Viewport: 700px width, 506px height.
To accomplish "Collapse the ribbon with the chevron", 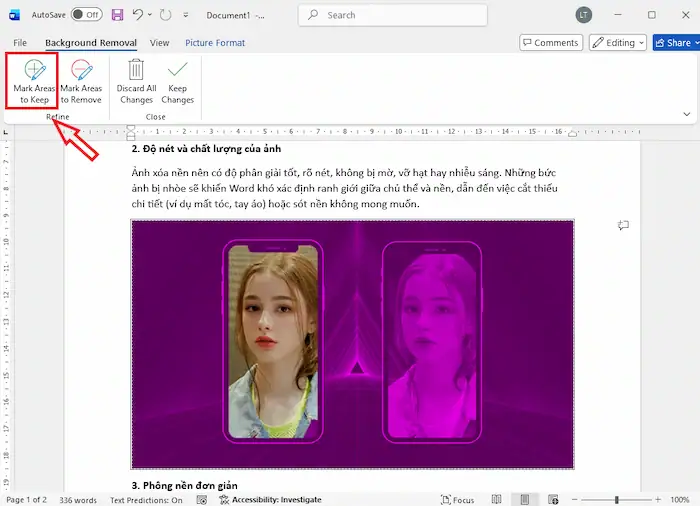I will pos(687,114).
